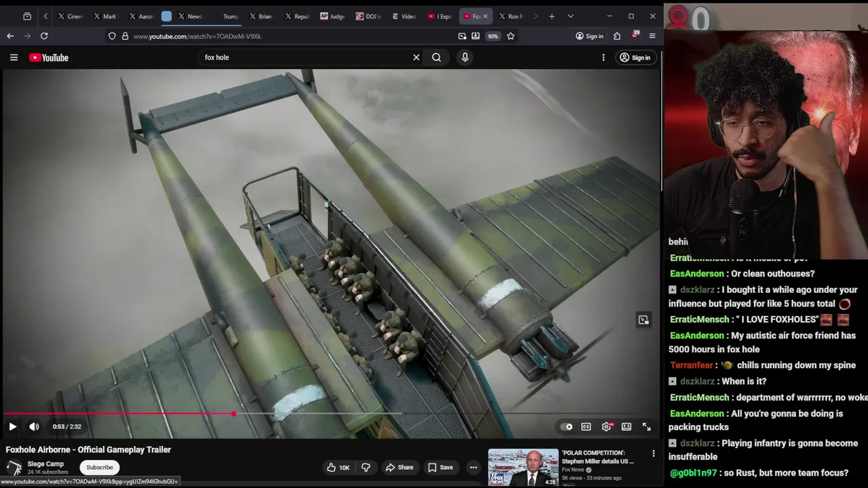Image resolution: width=868 pixels, height=488 pixels.
Task: Switch to the 'Cinem' X tab
Action: click(70, 16)
